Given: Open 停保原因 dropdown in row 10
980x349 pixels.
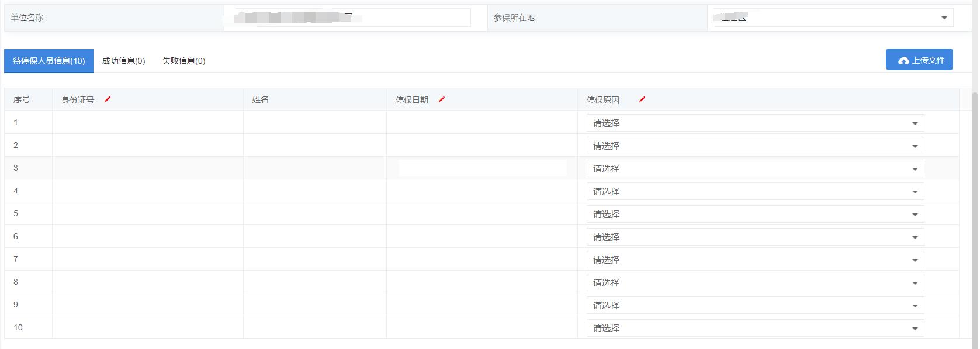Looking at the screenshot, I should tap(755, 328).
